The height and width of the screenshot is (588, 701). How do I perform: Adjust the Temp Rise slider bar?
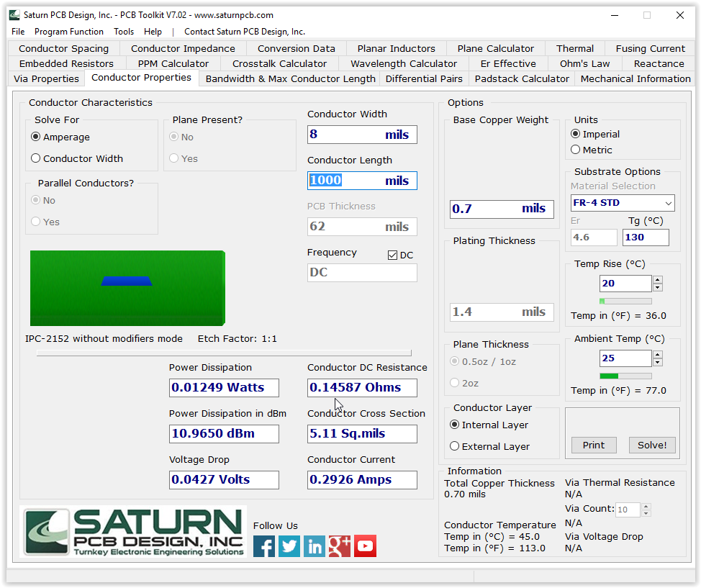click(x=625, y=302)
